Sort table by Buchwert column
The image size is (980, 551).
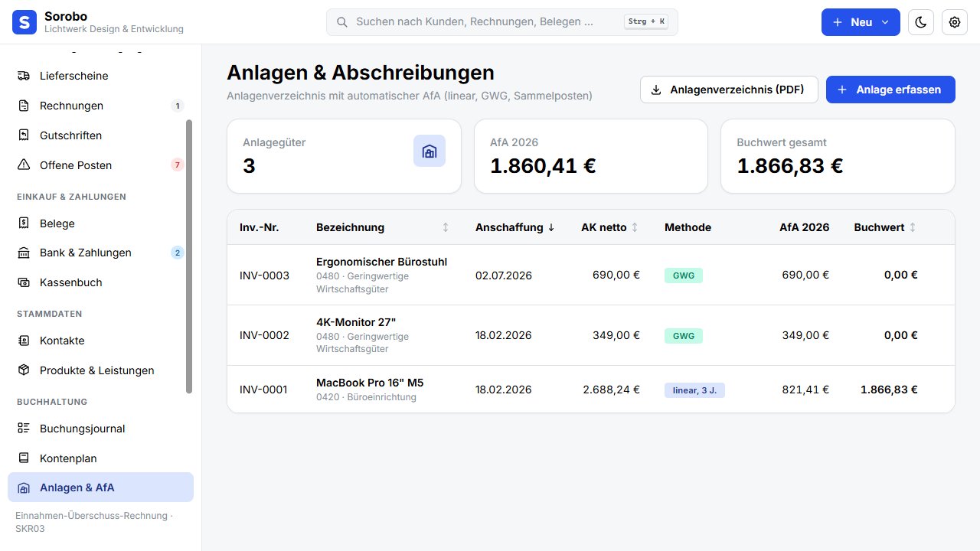[885, 227]
